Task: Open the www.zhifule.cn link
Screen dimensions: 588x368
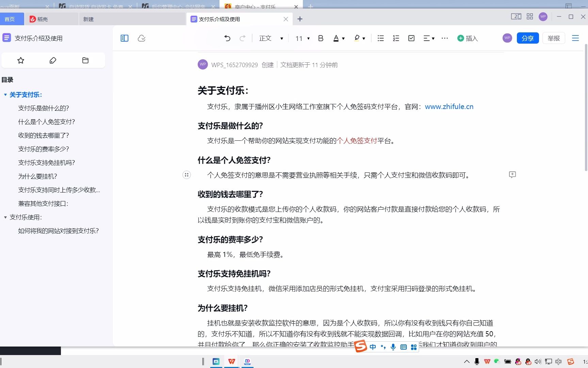Action: [x=449, y=106]
